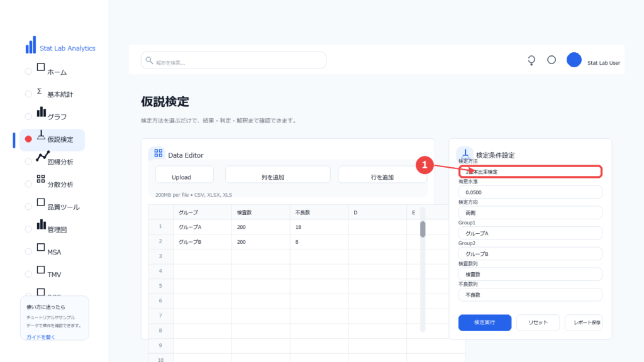Click the circle notification icon in header
644x362 pixels.
tap(552, 60)
